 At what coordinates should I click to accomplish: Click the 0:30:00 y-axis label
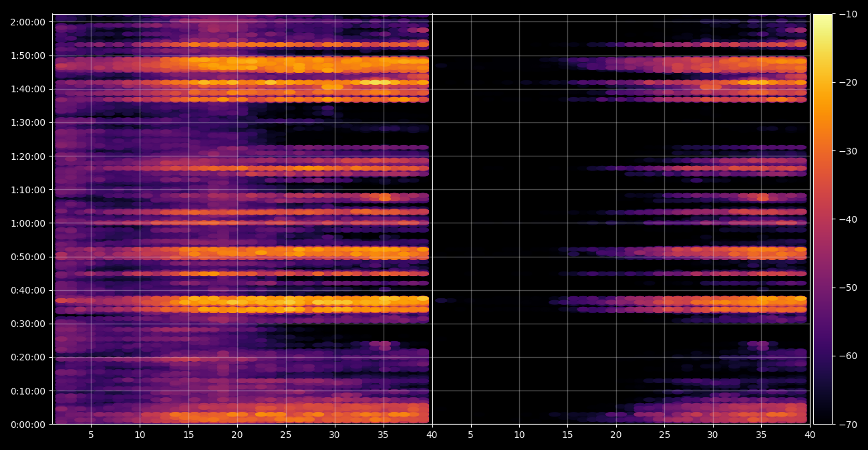point(28,323)
